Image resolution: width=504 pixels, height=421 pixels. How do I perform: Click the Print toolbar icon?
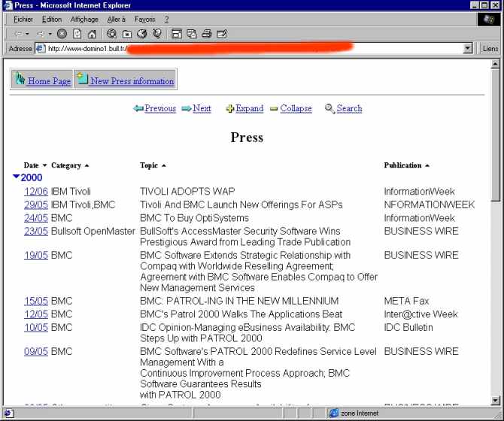[207, 34]
